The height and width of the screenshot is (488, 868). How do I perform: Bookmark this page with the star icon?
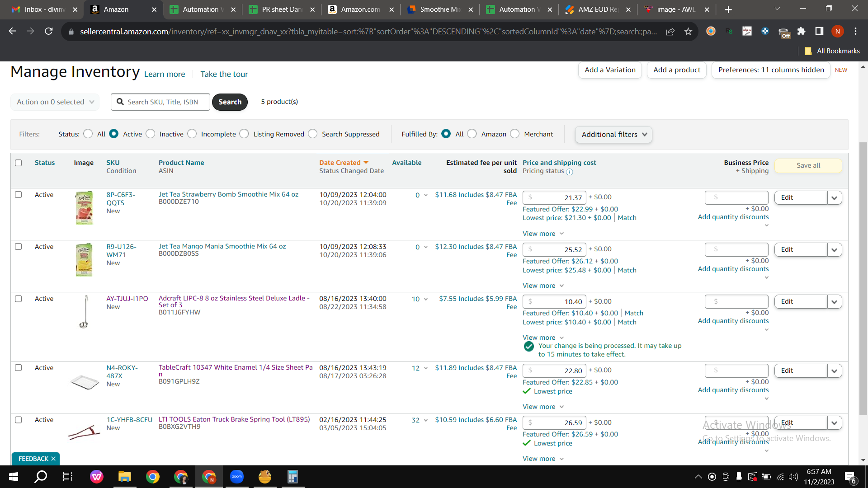pyautogui.click(x=688, y=31)
